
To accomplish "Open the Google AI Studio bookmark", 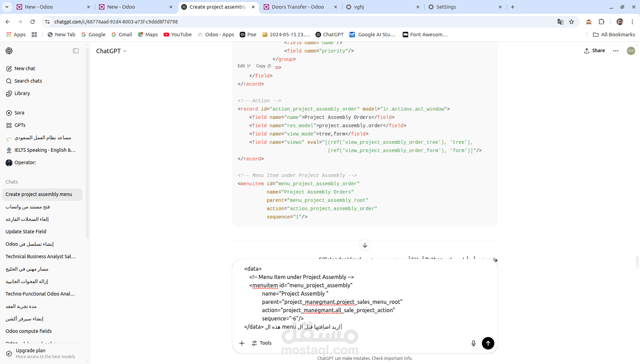I will point(372,35).
